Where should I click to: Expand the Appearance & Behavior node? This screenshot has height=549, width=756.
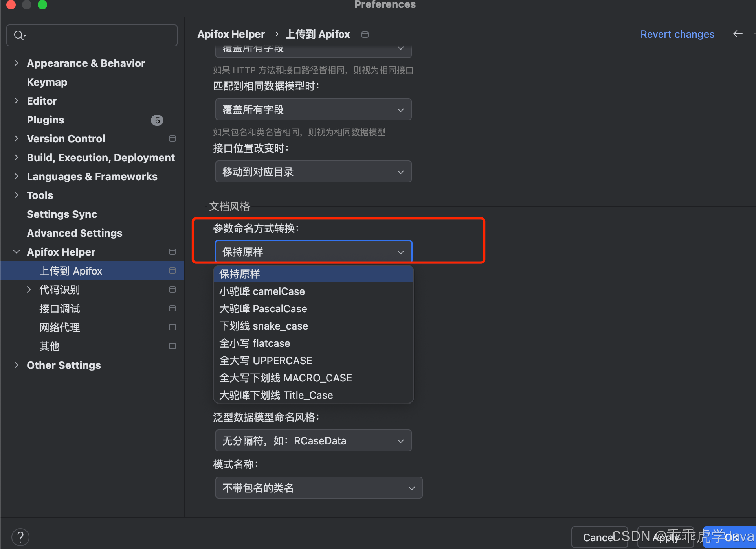(16, 63)
